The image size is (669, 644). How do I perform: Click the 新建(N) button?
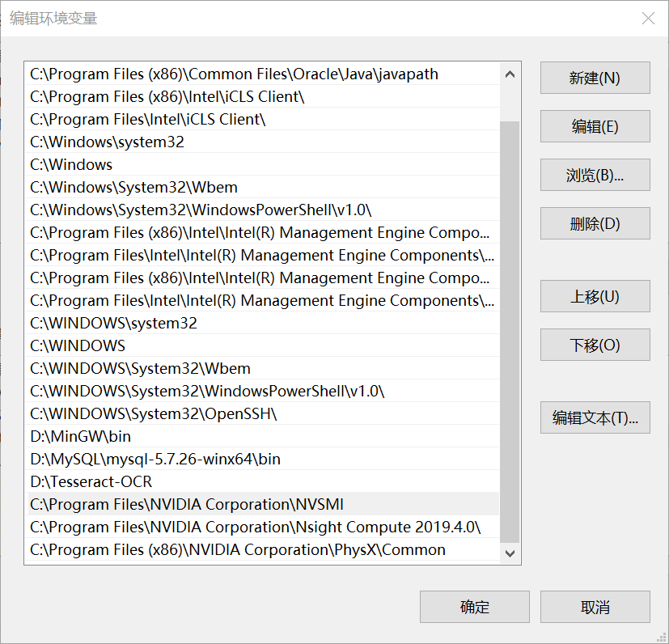pos(595,78)
